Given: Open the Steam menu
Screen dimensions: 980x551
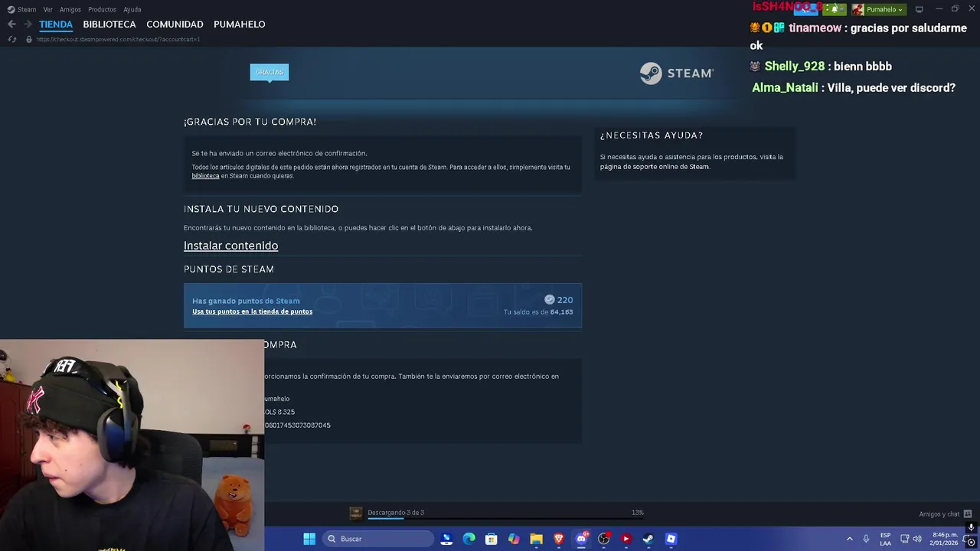Looking at the screenshot, I should pos(27,9).
